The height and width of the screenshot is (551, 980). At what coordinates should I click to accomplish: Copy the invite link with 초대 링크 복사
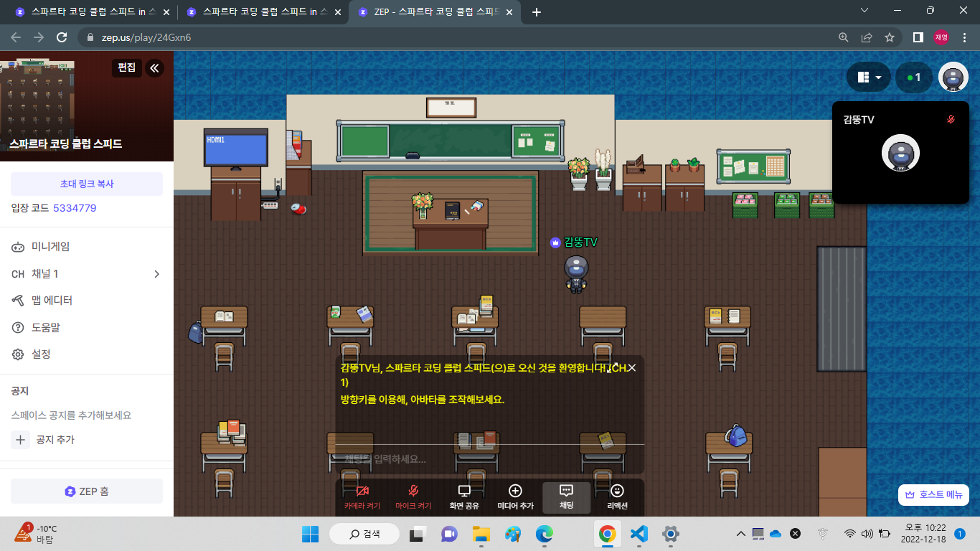[87, 184]
